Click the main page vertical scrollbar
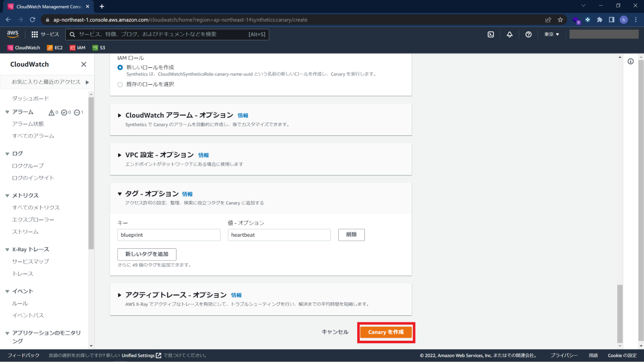The image size is (644, 362). point(620,314)
